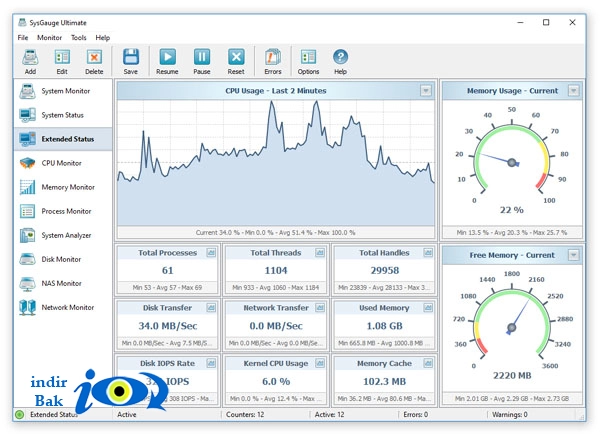Click the Help question mark icon
The width and height of the screenshot is (600, 437).
pyautogui.click(x=340, y=57)
